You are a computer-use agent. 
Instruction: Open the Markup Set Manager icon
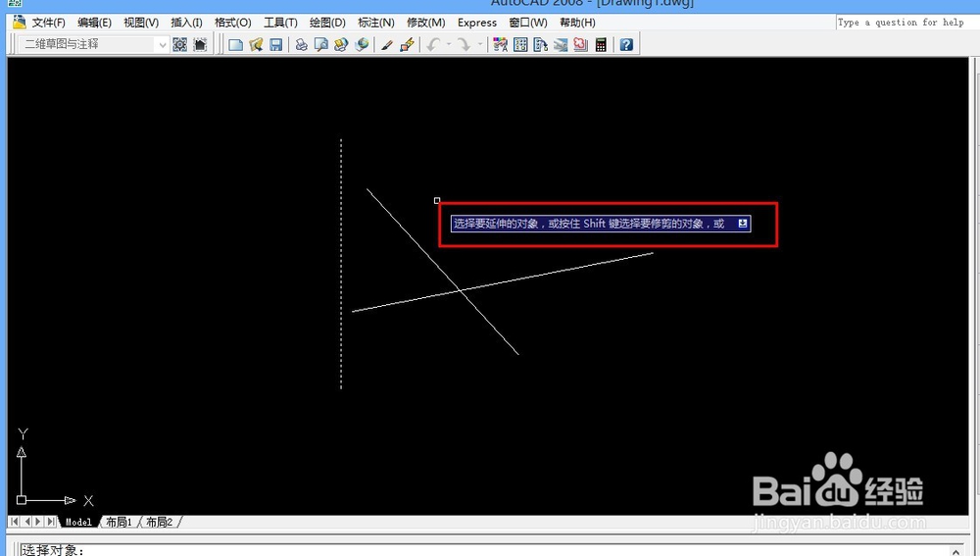click(x=580, y=44)
